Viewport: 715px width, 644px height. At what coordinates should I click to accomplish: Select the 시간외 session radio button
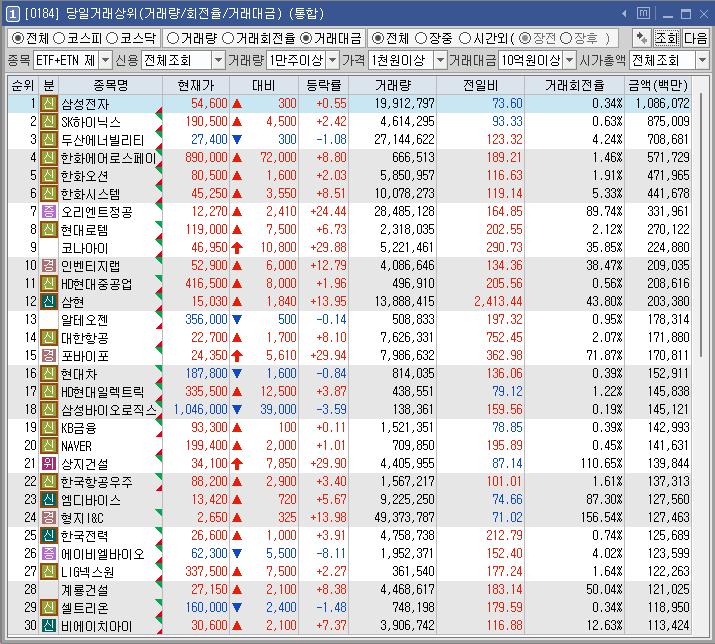pos(465,39)
